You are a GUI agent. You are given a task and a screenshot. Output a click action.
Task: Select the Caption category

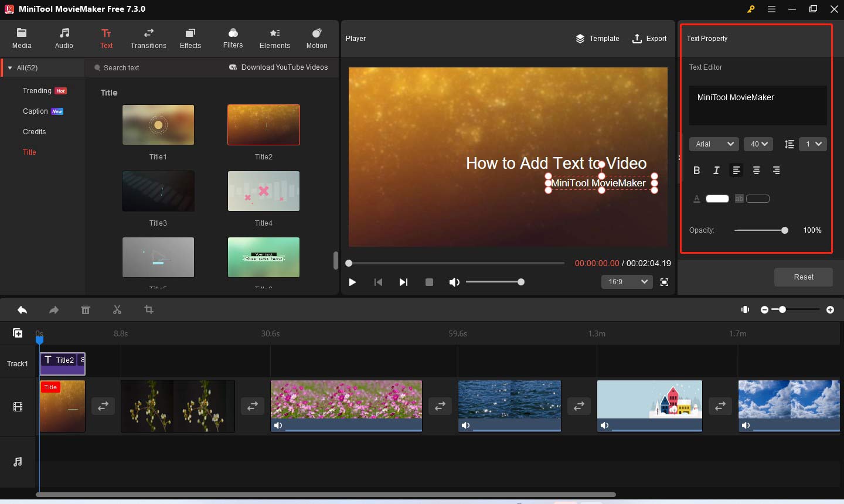click(43, 111)
